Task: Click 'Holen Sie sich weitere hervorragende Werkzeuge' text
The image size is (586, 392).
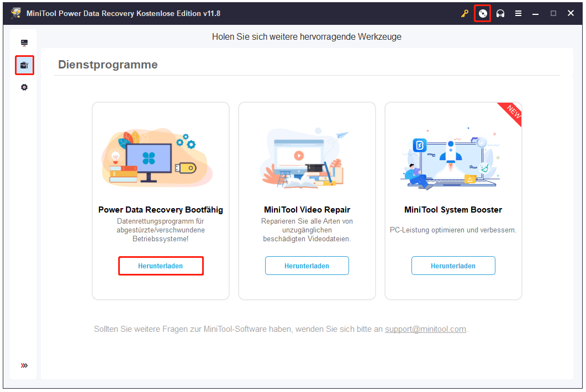Action: point(307,36)
